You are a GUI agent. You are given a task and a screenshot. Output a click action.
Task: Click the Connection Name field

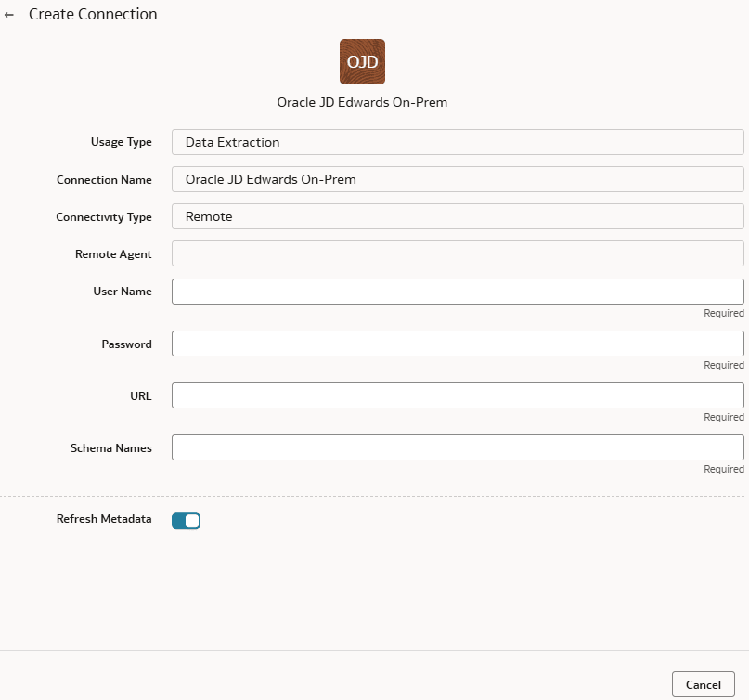458,179
